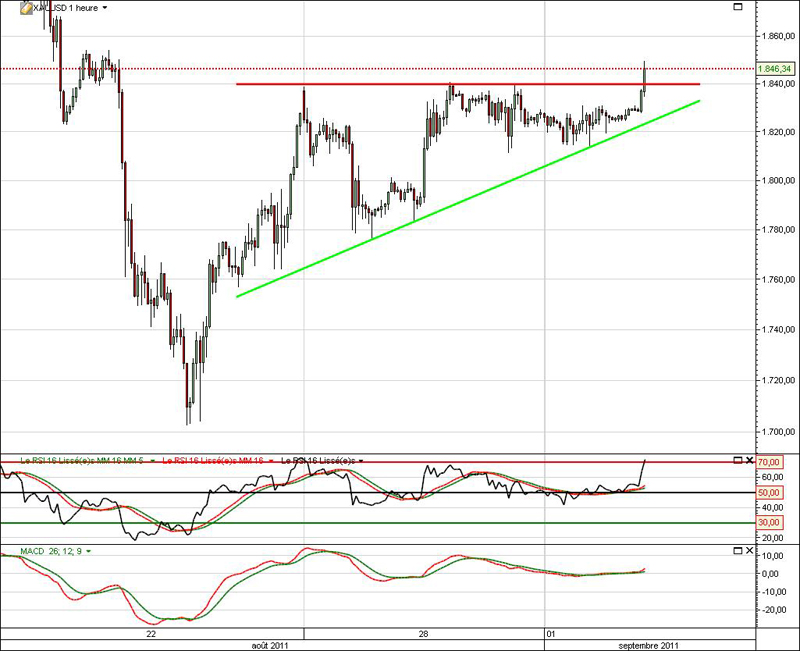
Task: Open the XAUUSD 1 heure timeframe dropdown
Action: pos(105,7)
